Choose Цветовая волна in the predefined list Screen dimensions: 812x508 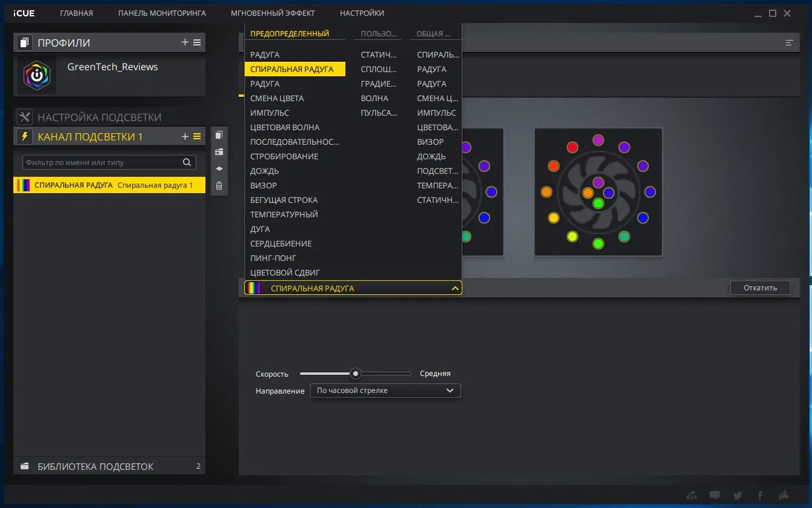pos(285,127)
